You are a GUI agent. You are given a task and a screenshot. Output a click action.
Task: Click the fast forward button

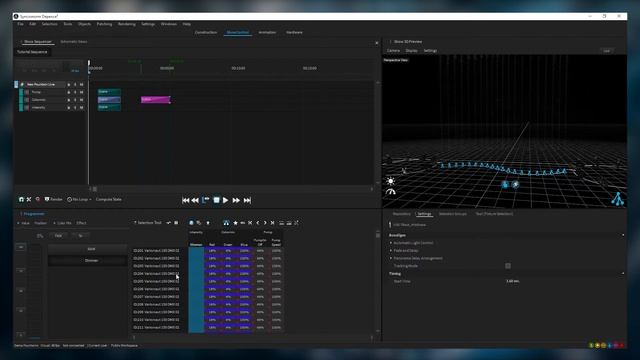[x=236, y=200]
